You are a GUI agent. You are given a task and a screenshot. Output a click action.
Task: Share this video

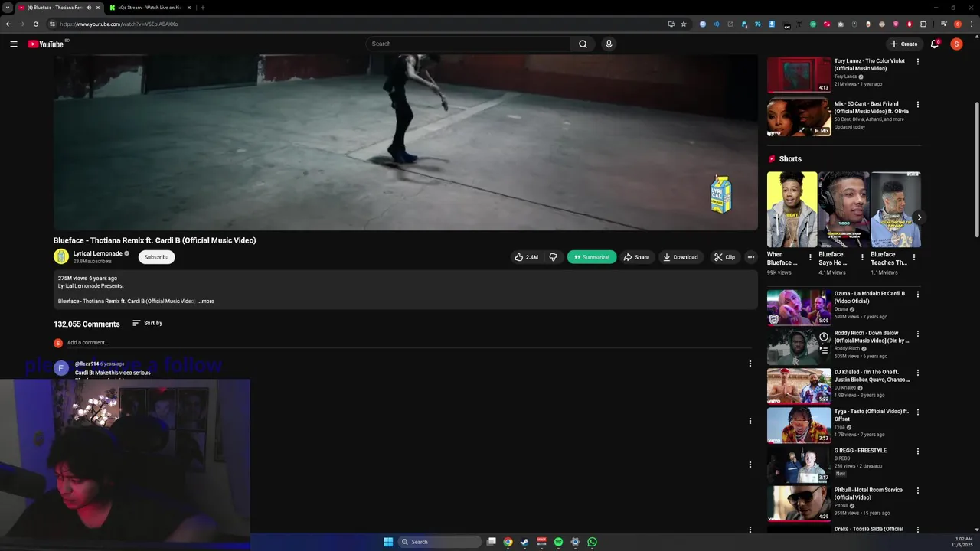click(x=636, y=257)
